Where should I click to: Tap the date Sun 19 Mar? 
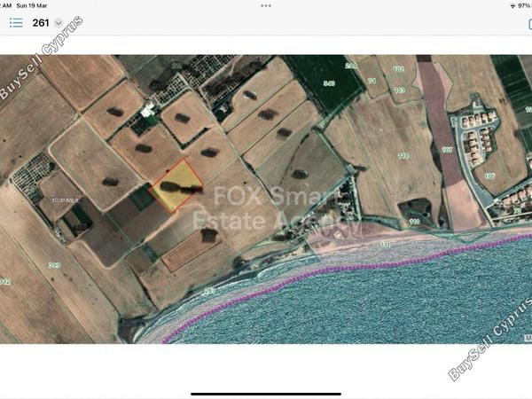(32, 6)
